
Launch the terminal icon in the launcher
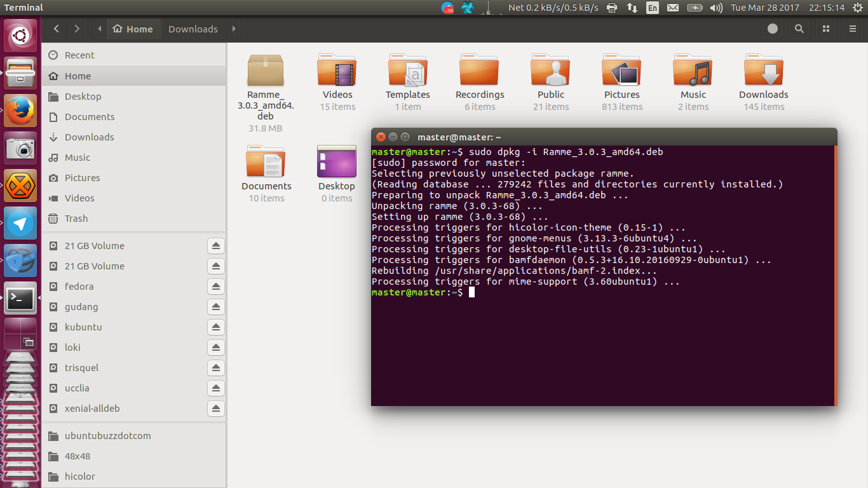click(x=21, y=299)
